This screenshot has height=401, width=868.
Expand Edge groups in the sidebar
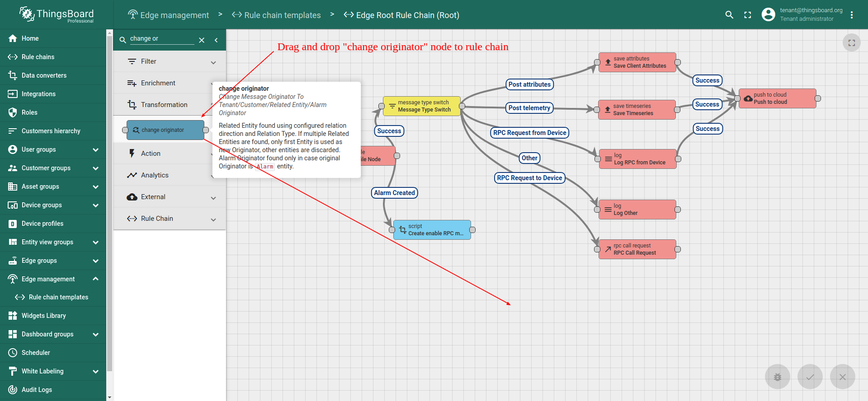click(95, 261)
